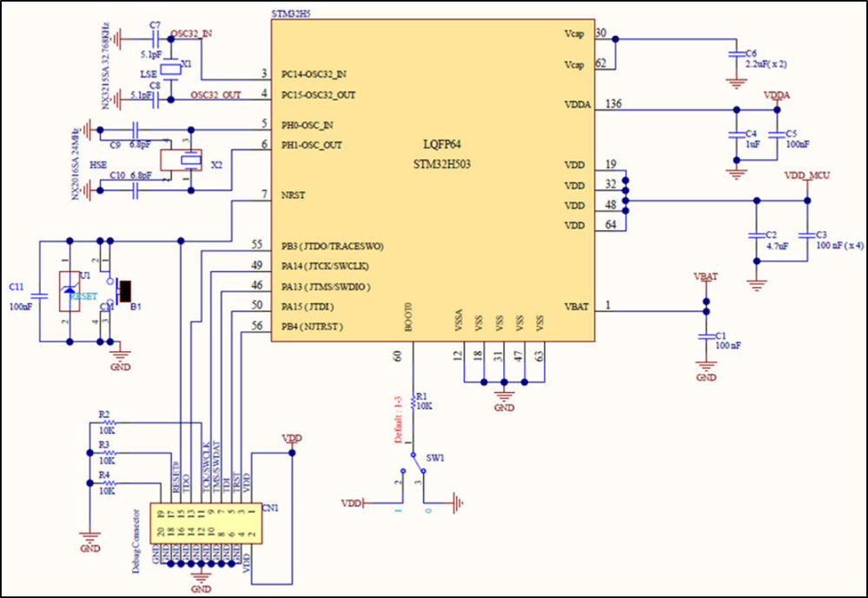This screenshot has height=598, width=868.
Task: Click the C8 5.1pF capacitor symbol
Action: 155,100
